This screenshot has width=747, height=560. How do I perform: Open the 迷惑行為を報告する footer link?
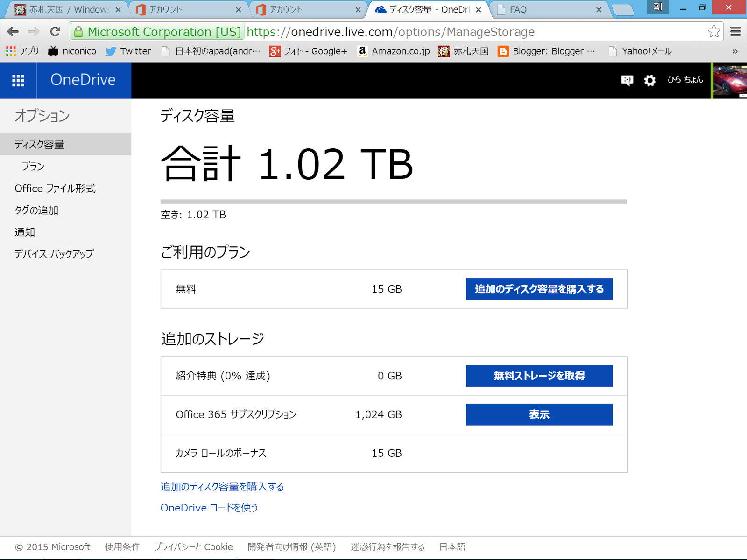(388, 547)
